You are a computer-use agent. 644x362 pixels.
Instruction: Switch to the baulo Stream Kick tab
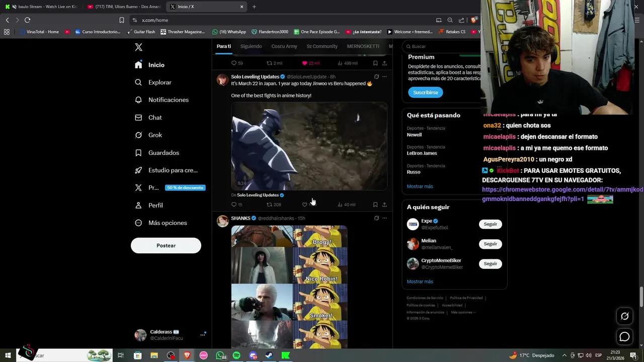tap(41, 7)
